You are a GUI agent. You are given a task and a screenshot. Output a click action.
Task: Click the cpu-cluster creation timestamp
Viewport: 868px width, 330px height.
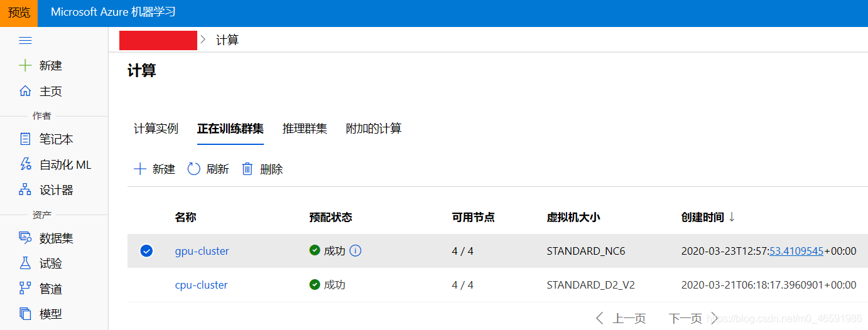coord(769,285)
